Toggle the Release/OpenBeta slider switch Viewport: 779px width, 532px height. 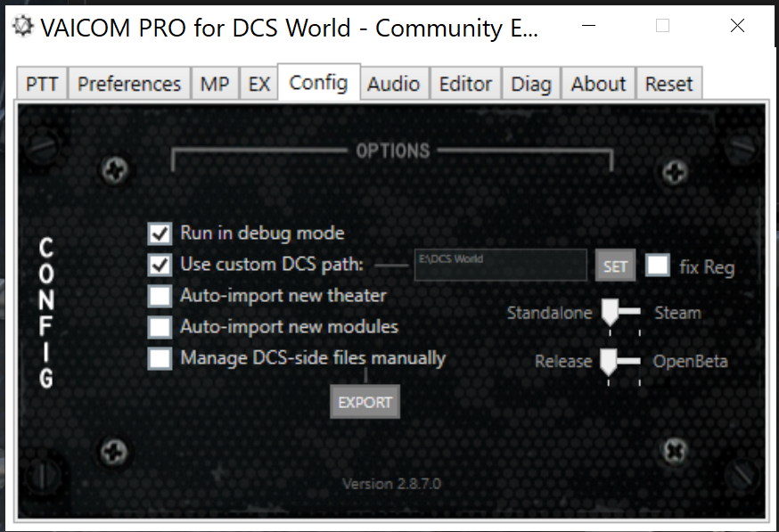(x=620, y=362)
